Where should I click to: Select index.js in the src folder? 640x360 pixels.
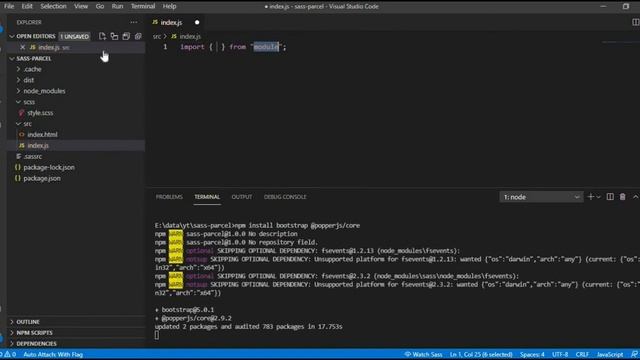coord(38,145)
